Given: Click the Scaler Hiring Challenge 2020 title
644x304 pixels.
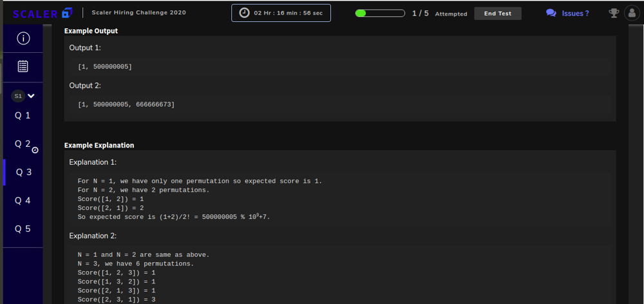Looking at the screenshot, I should pos(139,13).
